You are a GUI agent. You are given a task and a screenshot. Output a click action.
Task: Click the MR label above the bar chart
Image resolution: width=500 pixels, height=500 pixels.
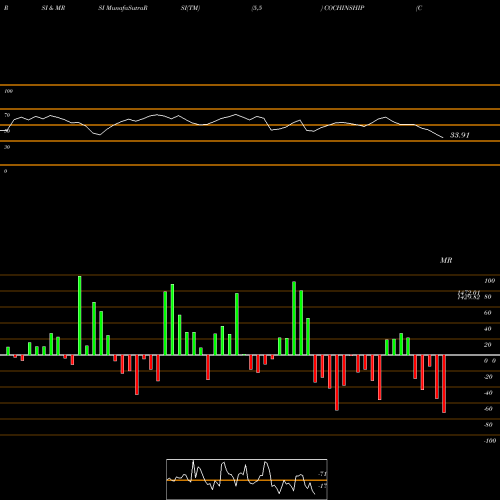click(446, 260)
